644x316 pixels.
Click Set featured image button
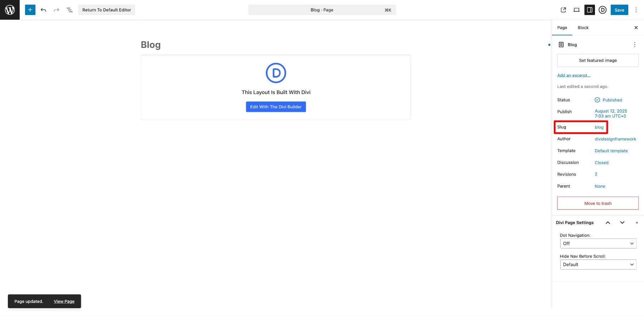598,60
